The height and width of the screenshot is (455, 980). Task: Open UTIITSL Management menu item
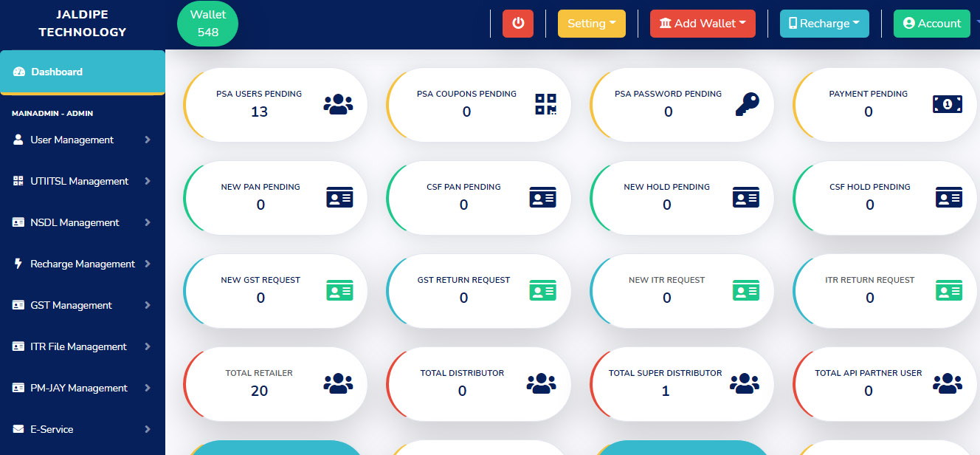click(x=83, y=181)
